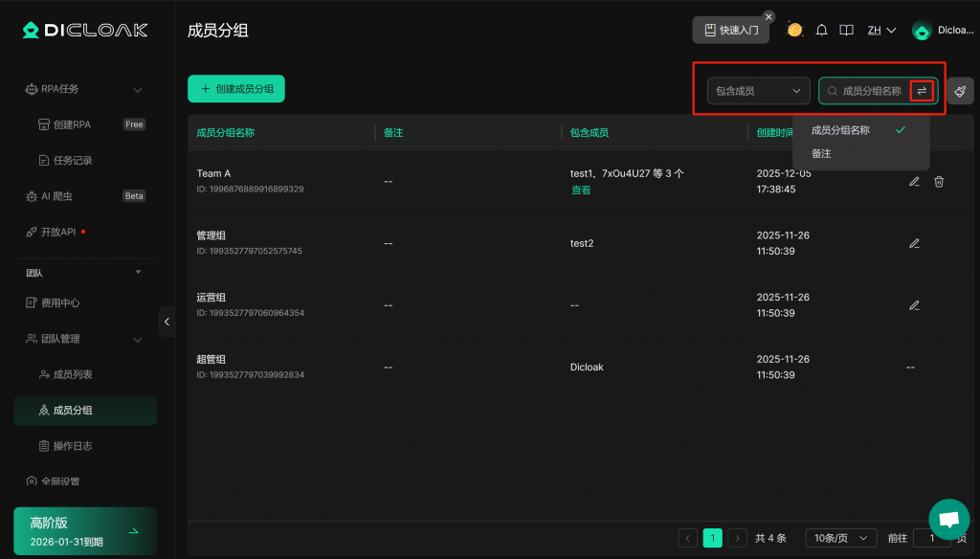Click the clear filters broom icon
The image size is (980, 559).
point(960,91)
